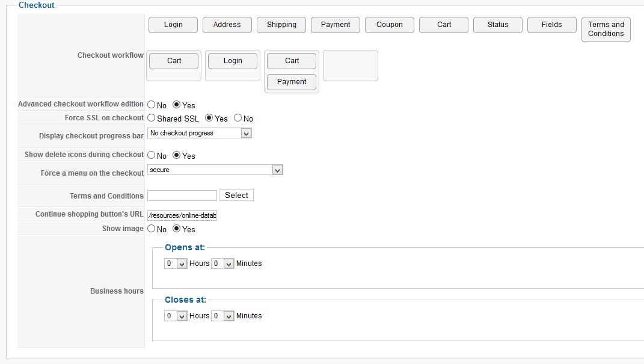
Task: Set Advanced checkout workflow edition to No
Action: point(152,105)
